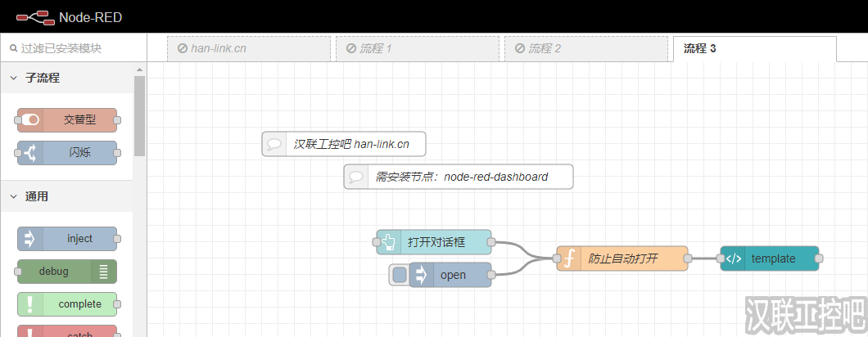This screenshot has height=337, width=868.
Task: Switch to the 流程 1 tab
Action: pos(417,48)
